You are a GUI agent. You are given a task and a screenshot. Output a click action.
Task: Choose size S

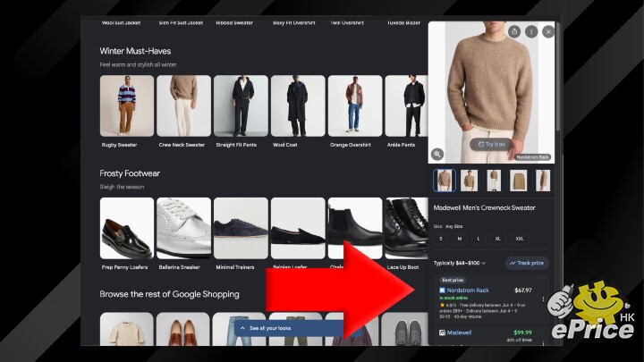(x=441, y=239)
